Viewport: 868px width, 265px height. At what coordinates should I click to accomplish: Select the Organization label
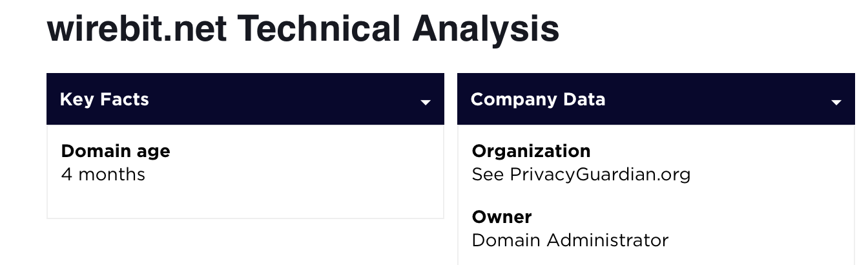click(531, 151)
